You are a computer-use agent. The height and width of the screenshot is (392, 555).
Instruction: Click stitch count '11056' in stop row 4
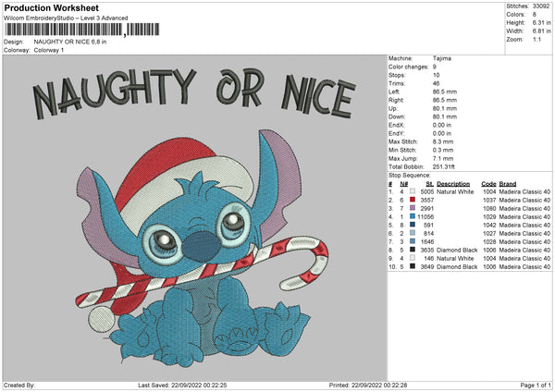[425, 217]
